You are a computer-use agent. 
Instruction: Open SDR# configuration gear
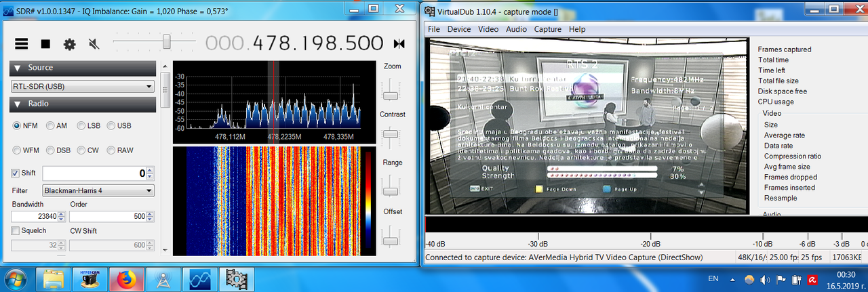coord(69,44)
